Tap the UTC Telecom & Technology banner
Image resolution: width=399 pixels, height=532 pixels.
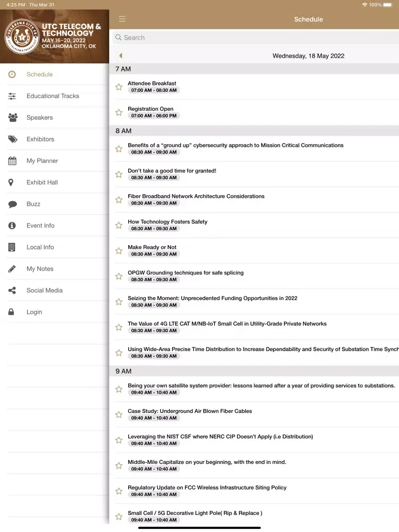click(54, 36)
